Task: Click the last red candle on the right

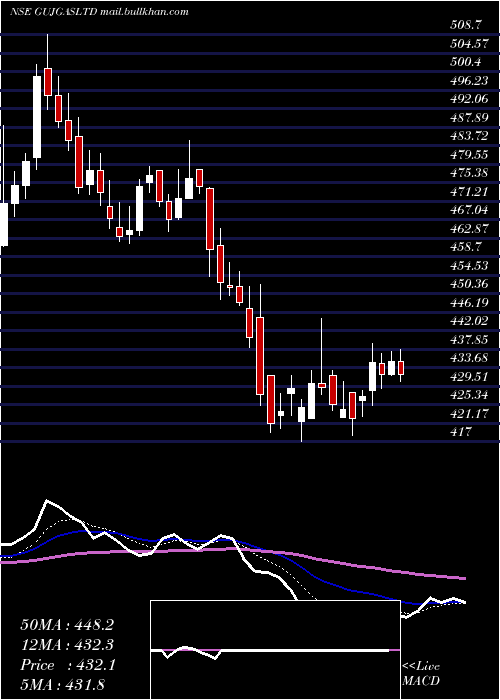Action: tap(401, 368)
